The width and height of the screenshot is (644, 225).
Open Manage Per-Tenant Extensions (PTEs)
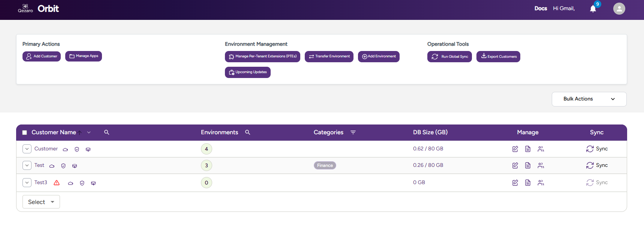click(262, 57)
